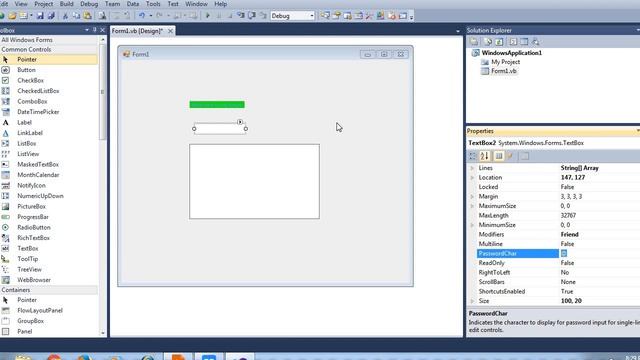Select Form1.vb in Solution Explorer
This screenshot has width=640, height=360.
point(504,71)
